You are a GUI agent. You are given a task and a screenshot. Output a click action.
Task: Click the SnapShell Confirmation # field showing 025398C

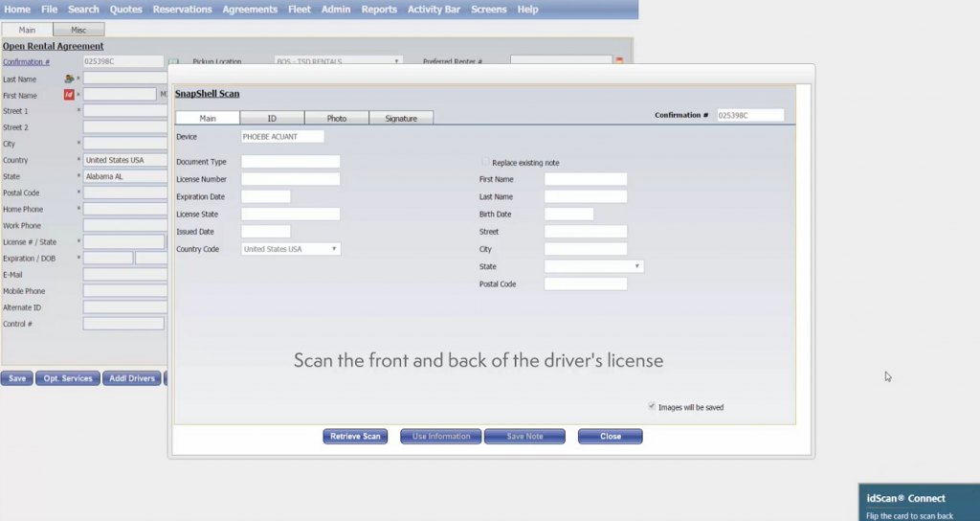[x=750, y=115]
